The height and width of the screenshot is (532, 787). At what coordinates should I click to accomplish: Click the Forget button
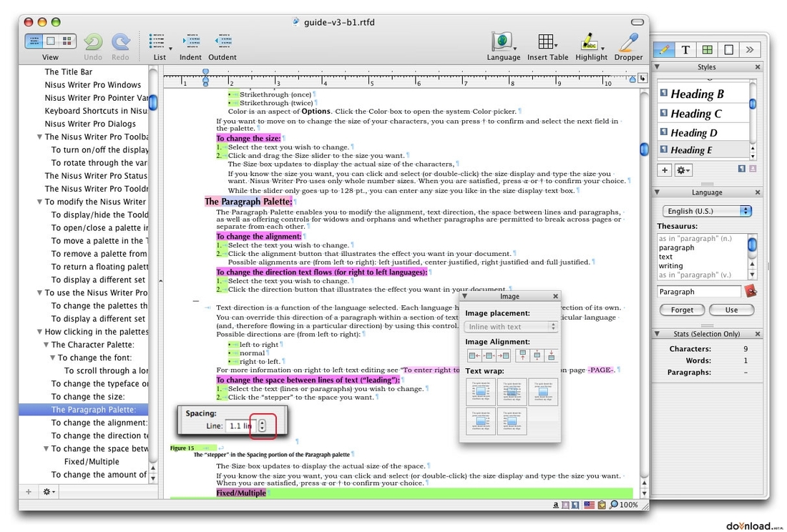point(682,310)
